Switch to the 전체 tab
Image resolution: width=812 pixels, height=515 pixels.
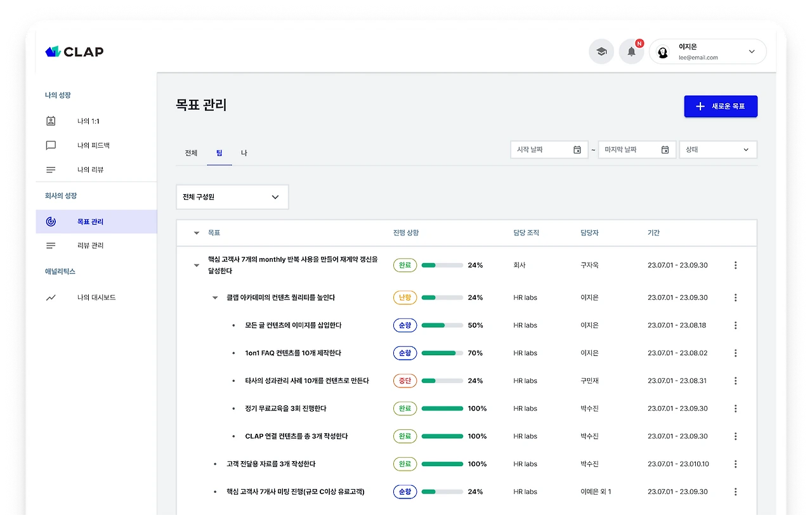[x=191, y=153]
